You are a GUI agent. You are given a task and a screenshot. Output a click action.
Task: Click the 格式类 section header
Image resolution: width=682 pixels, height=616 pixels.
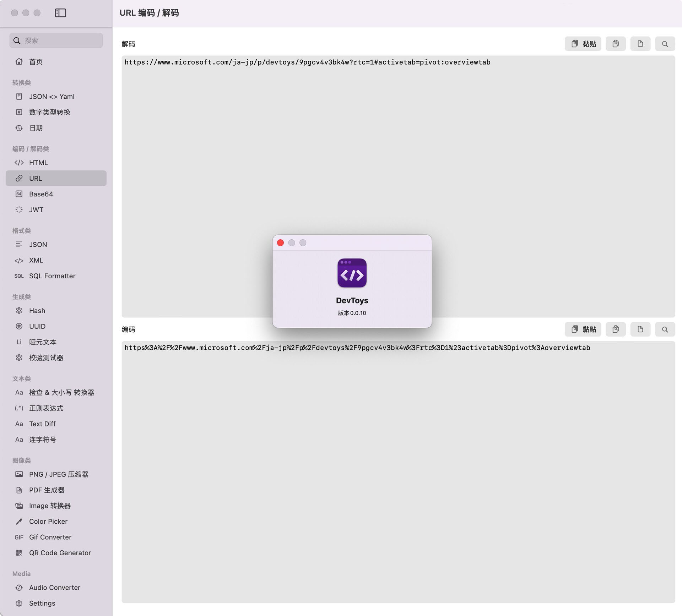(22, 231)
